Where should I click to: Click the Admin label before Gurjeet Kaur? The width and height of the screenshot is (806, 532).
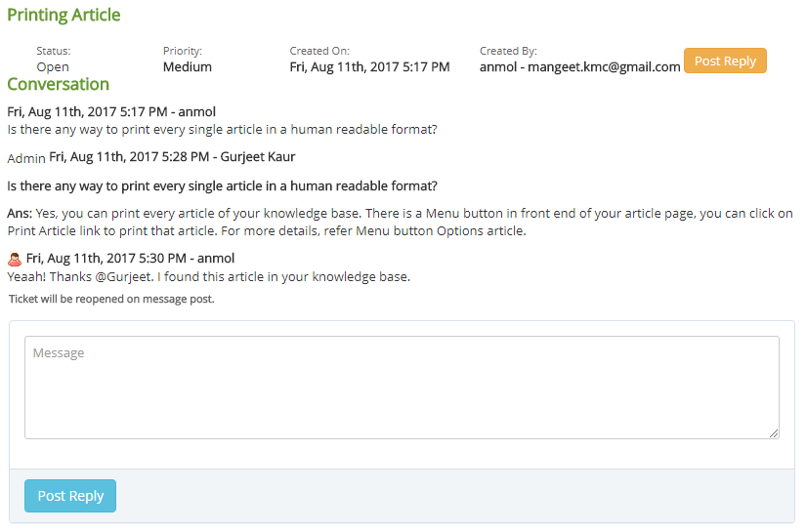point(26,157)
